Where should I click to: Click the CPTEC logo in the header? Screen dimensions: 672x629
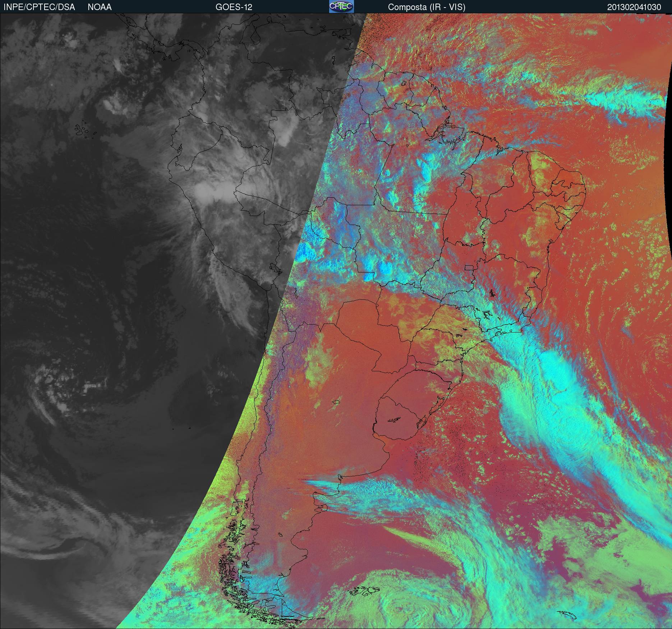pyautogui.click(x=341, y=6)
